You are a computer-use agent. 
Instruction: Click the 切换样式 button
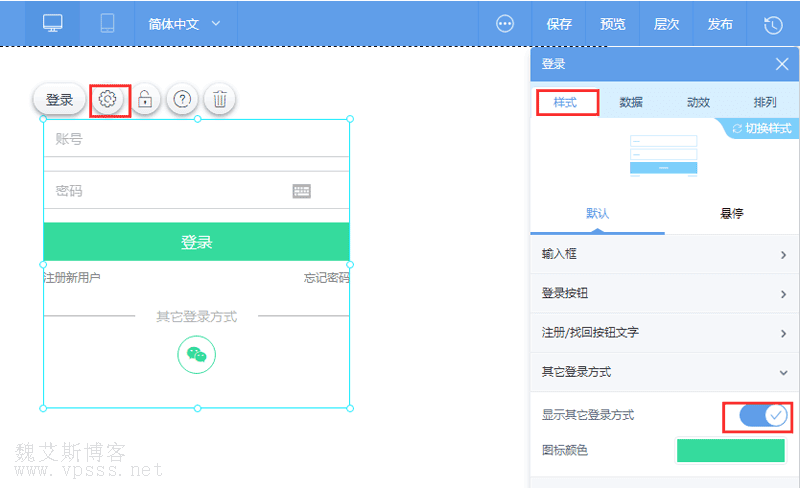(x=762, y=128)
